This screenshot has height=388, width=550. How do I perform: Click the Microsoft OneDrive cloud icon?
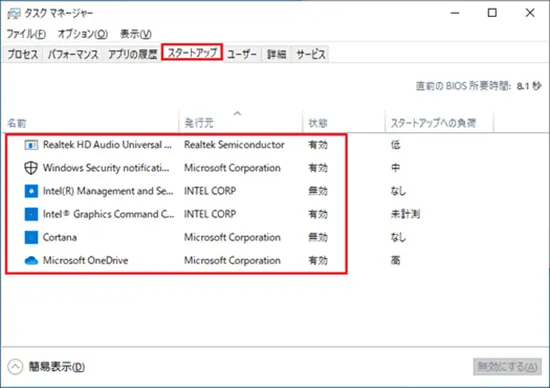coord(31,260)
